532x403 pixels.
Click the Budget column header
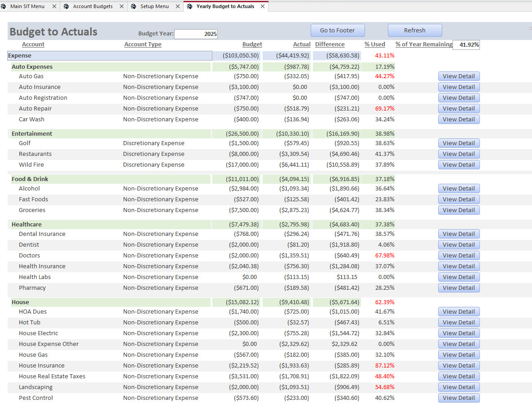point(252,44)
